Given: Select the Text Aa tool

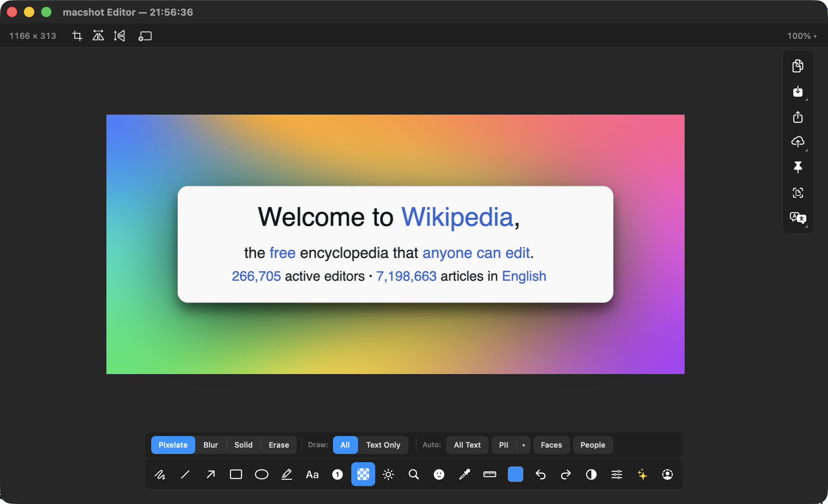Looking at the screenshot, I should tap(312, 475).
